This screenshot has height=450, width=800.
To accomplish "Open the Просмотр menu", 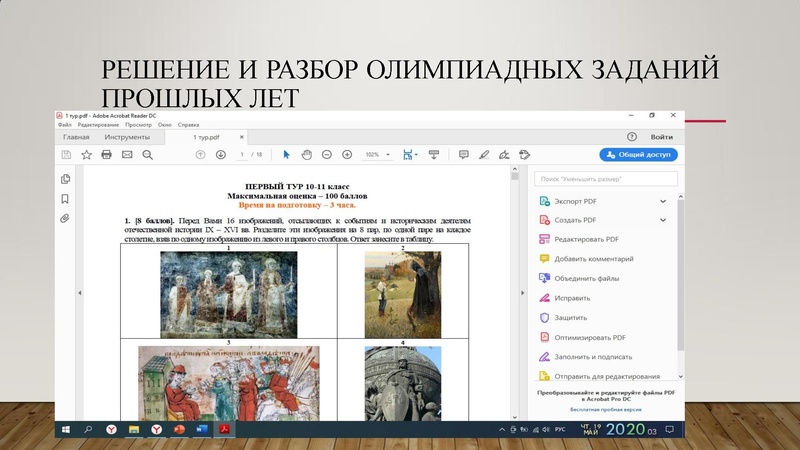I will (138, 124).
